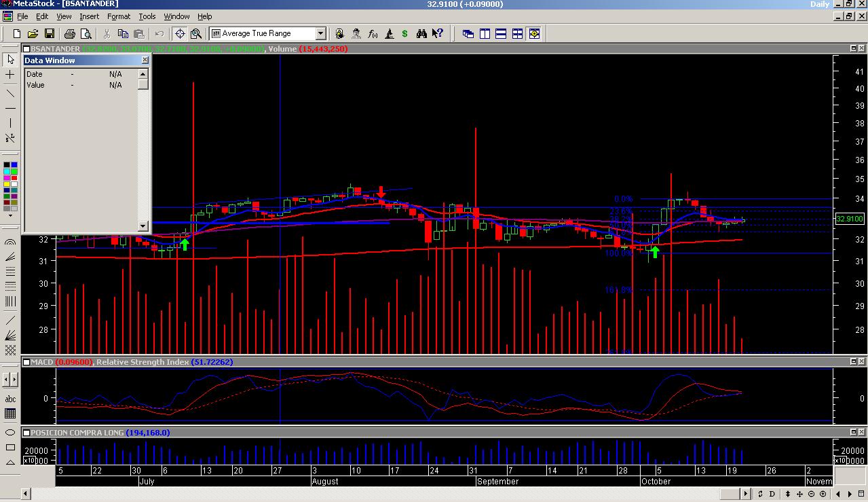Select the ellipse drawing tool

[10, 432]
